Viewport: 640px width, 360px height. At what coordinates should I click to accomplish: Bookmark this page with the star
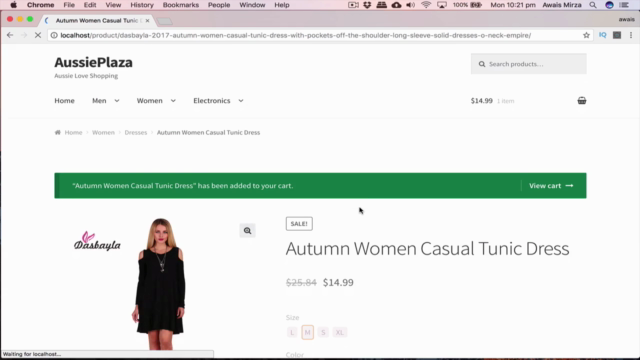(x=586, y=35)
